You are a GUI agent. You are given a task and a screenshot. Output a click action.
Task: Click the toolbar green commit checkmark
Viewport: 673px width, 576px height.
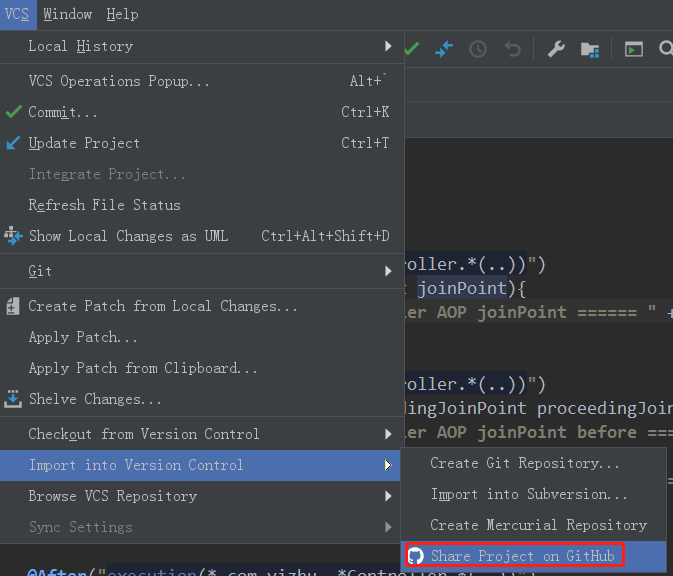(x=412, y=49)
